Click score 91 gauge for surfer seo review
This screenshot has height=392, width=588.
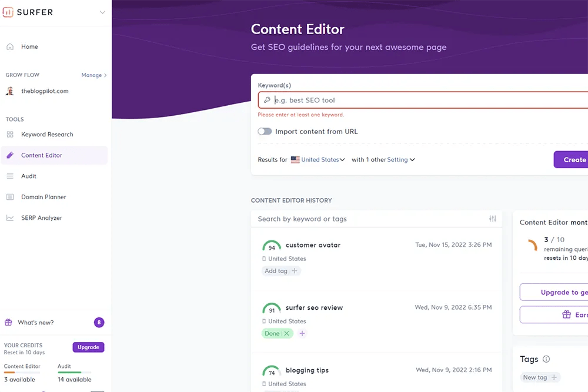[x=272, y=309]
